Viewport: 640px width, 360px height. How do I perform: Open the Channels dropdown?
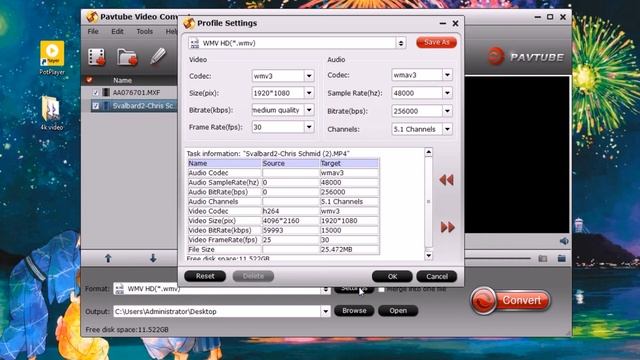pyautogui.click(x=447, y=129)
